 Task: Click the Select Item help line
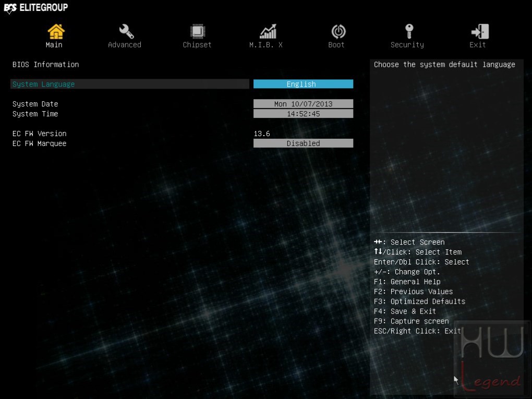pos(418,252)
